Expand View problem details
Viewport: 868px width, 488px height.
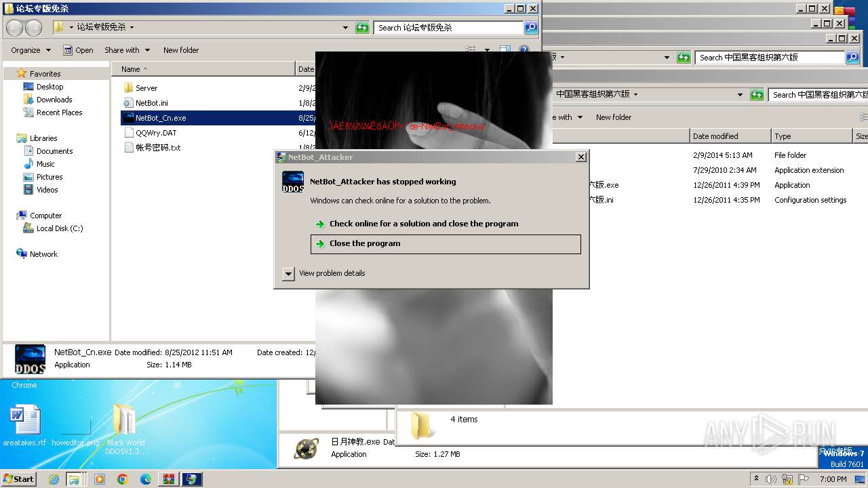click(288, 273)
